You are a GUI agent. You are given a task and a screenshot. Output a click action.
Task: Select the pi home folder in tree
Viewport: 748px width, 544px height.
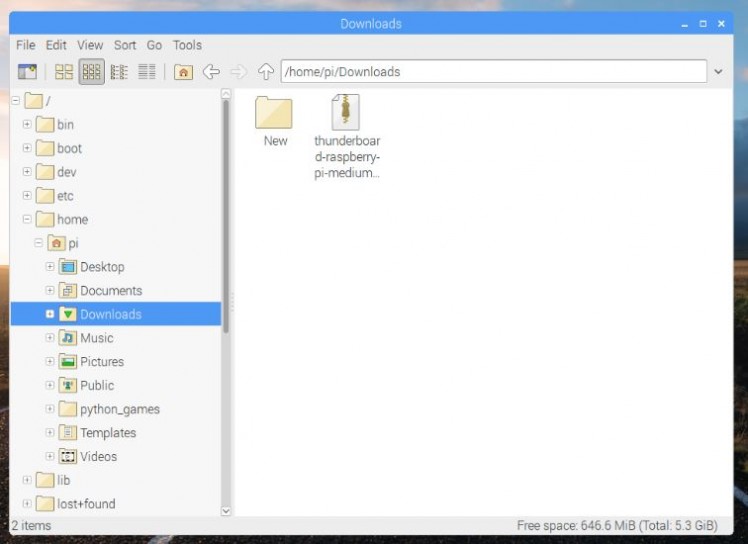pyautogui.click(x=63, y=243)
